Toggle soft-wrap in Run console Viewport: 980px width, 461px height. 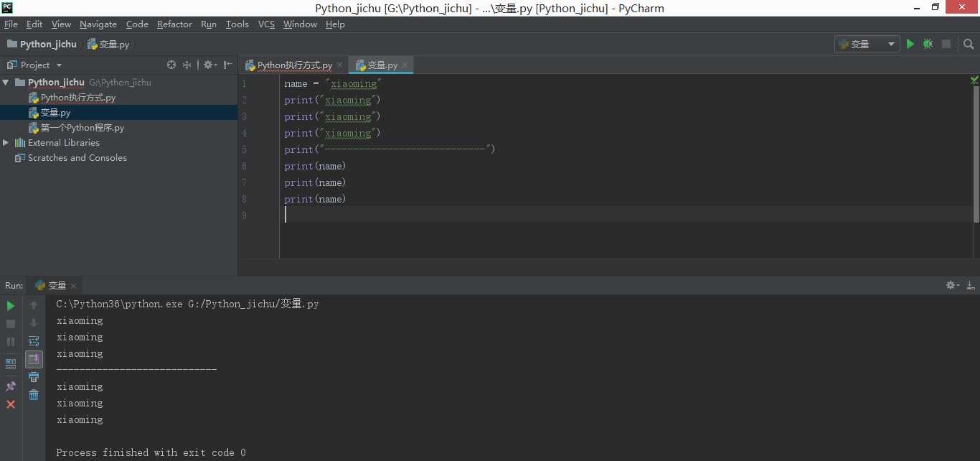(34, 341)
